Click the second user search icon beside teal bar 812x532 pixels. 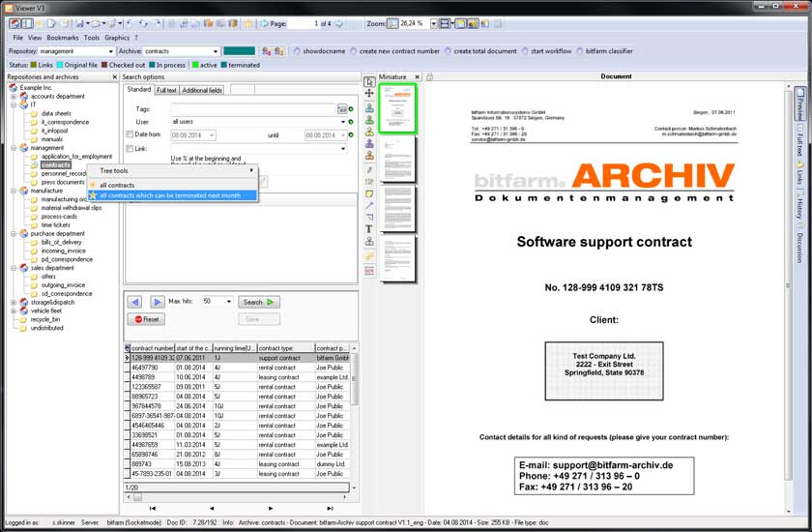click(279, 51)
